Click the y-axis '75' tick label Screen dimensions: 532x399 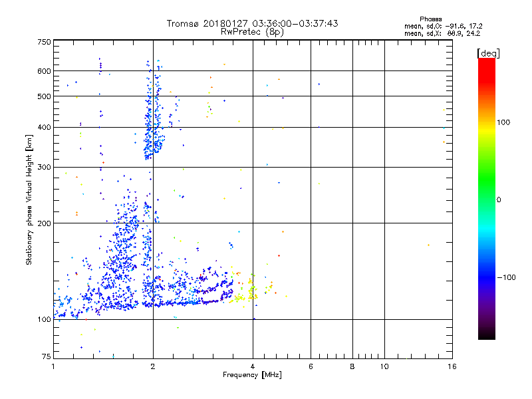coord(47,356)
